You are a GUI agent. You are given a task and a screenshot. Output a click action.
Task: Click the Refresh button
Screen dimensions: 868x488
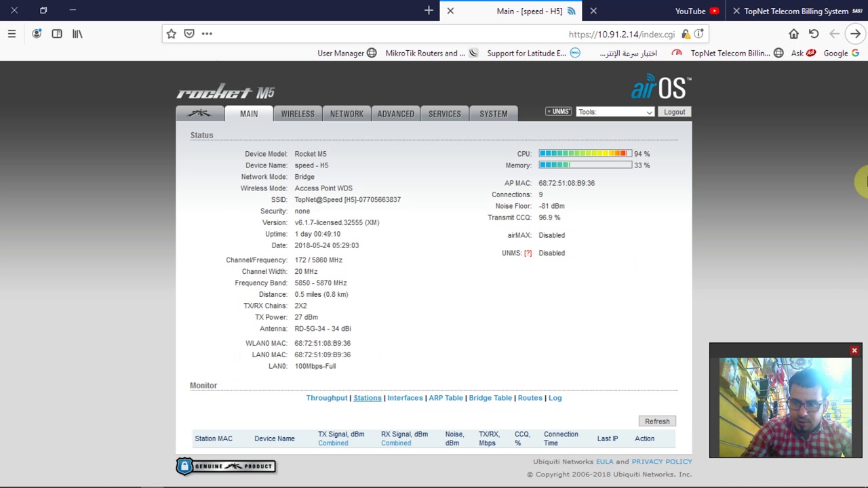coord(657,421)
